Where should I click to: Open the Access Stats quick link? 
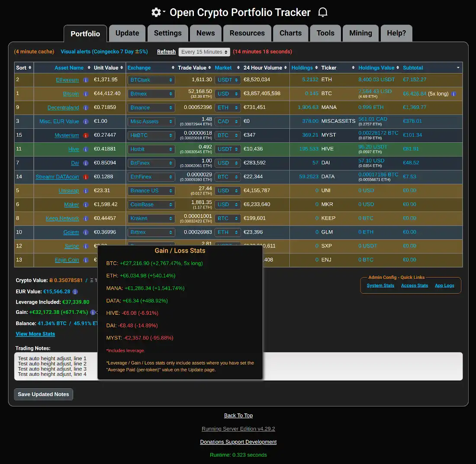pyautogui.click(x=415, y=286)
